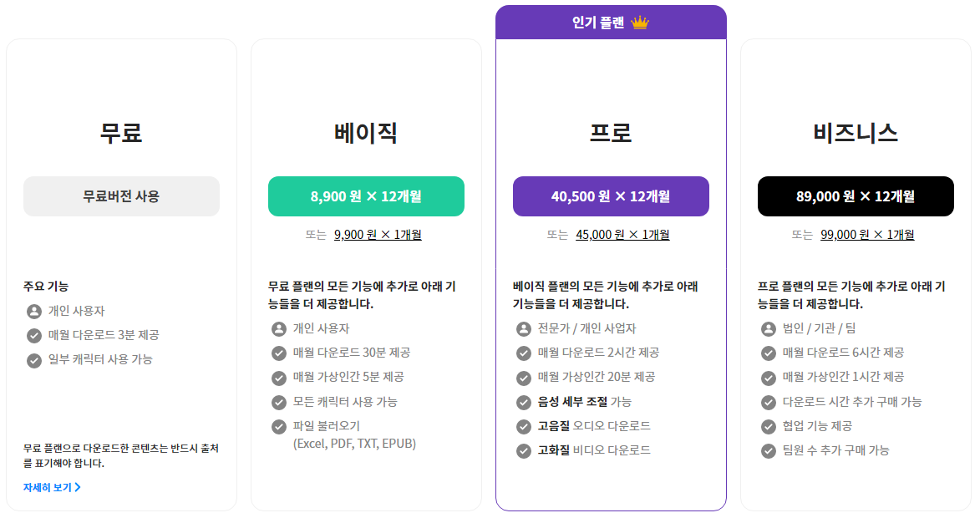The image size is (980, 513).
Task: Click the 인기 플랜 purple header banner
Action: point(611,23)
